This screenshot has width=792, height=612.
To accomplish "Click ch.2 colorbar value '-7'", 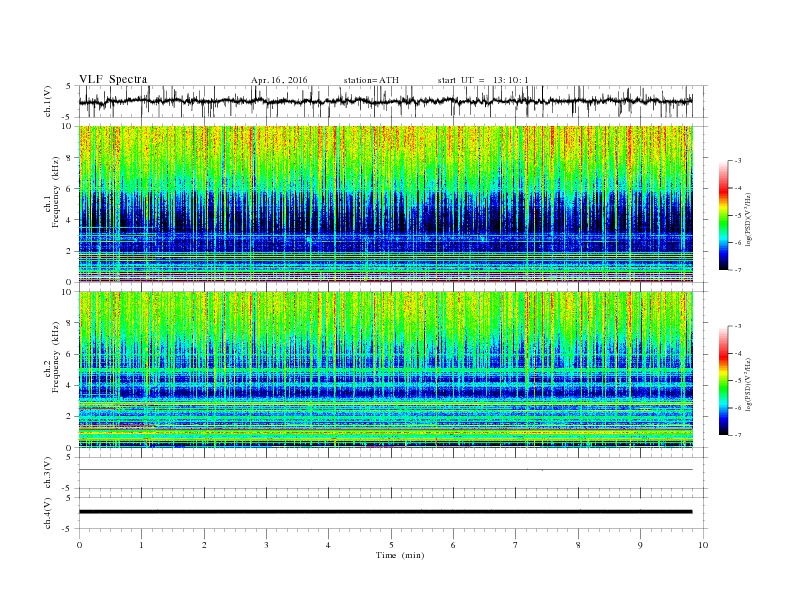I will [737, 435].
